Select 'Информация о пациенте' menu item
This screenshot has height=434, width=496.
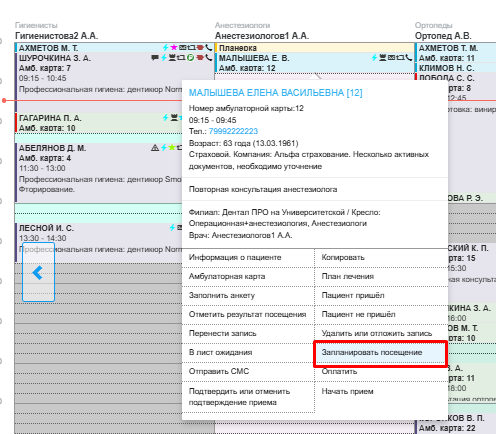[x=248, y=257]
